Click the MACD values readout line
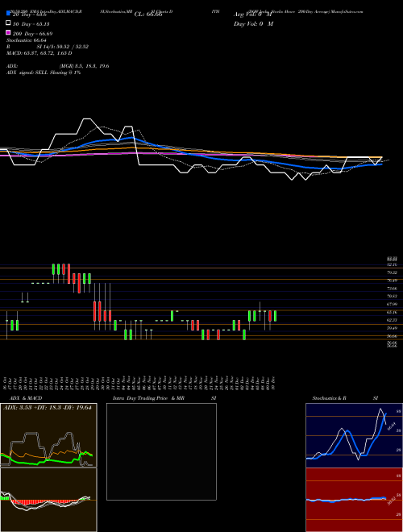403x532 pixels. coord(39,53)
